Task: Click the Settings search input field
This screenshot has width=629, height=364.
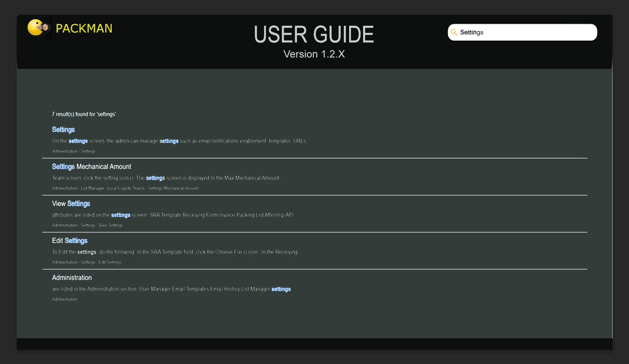Action: coord(524,32)
